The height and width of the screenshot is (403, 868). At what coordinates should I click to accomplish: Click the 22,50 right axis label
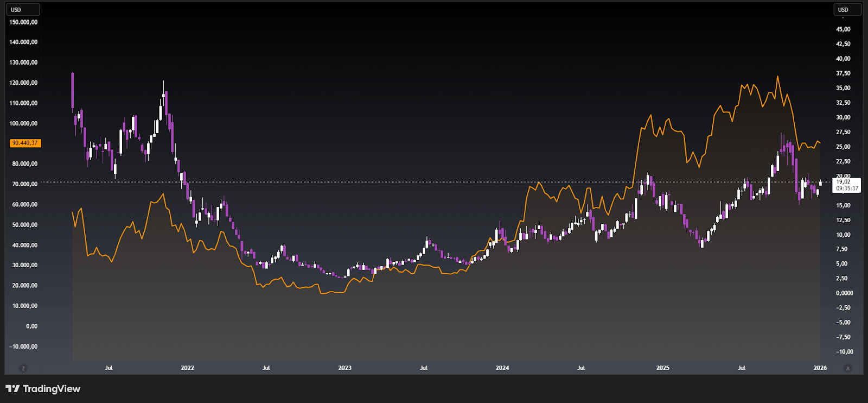[843, 161]
